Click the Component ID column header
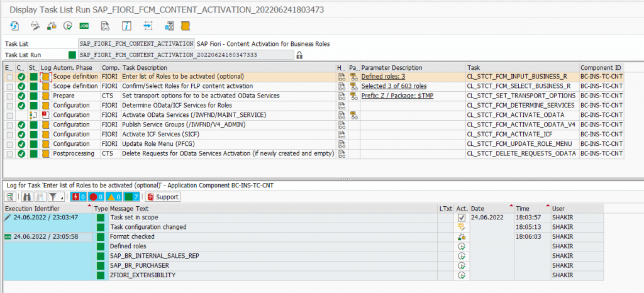Viewport: 644px width, 293px height. [x=601, y=67]
